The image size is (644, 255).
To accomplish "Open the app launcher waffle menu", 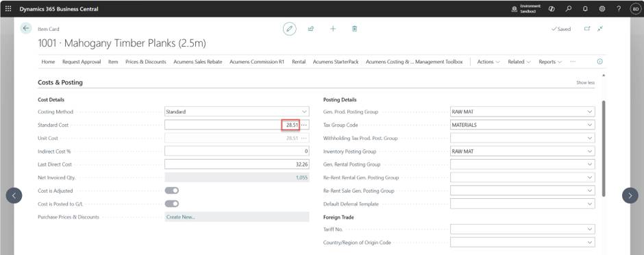I will tap(8, 9).
